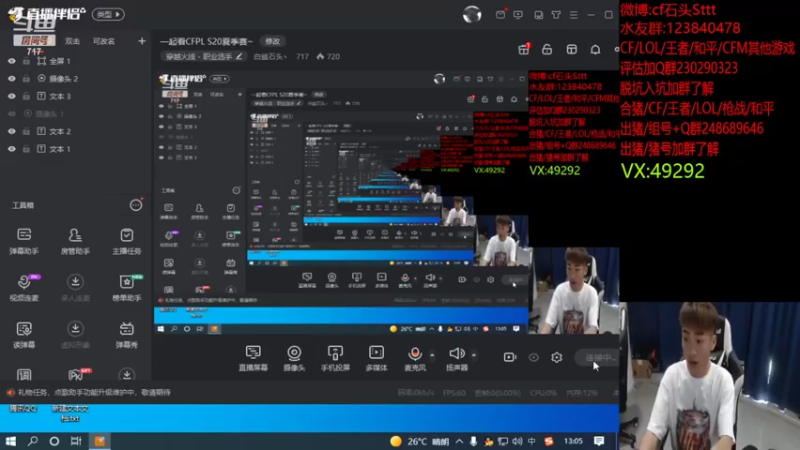Image resolution: width=800 pixels, height=450 pixels.
Task: Click the orange app on taskbar
Action: tap(99, 441)
